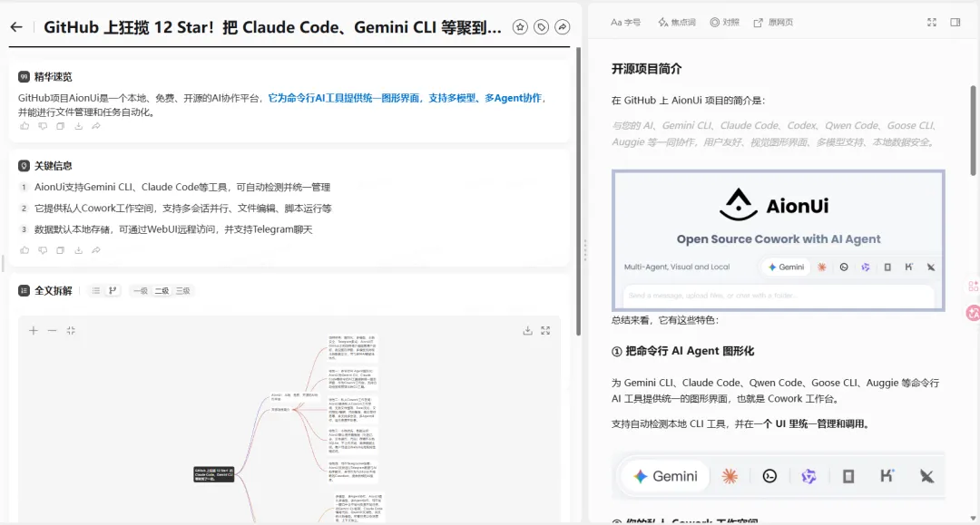This screenshot has height=525, width=980.
Task: Click the 关键信息 heading
Action: pyautogui.click(x=54, y=166)
